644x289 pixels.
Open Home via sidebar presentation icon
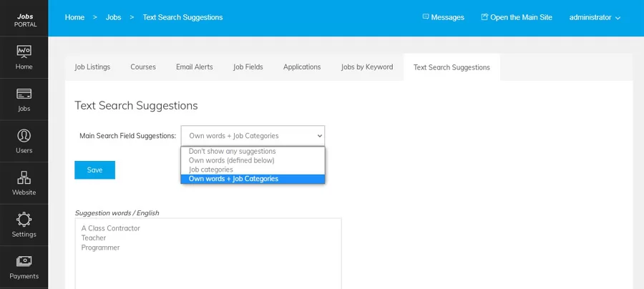tap(24, 52)
